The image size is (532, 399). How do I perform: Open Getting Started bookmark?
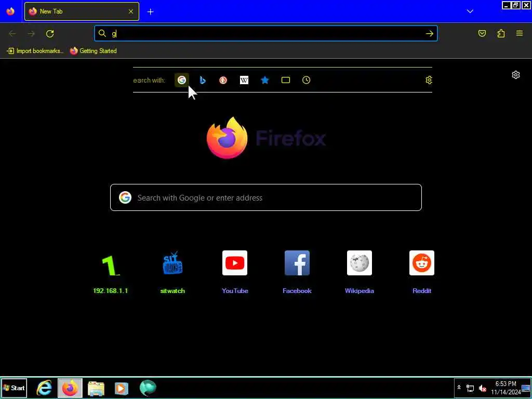94,51
